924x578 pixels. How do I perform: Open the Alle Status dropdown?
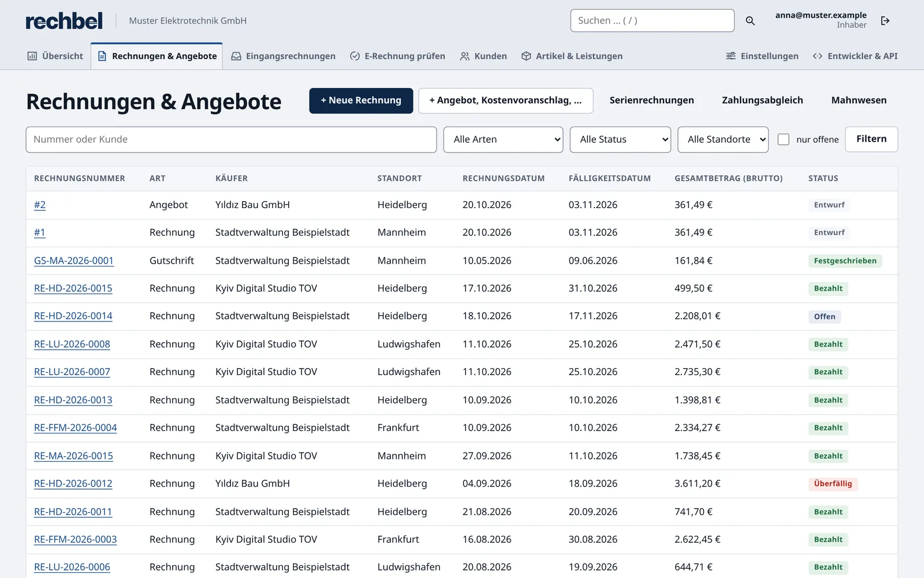coord(620,139)
